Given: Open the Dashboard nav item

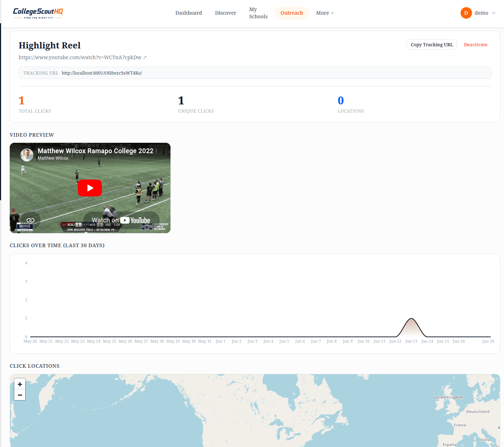Looking at the screenshot, I should [x=188, y=13].
